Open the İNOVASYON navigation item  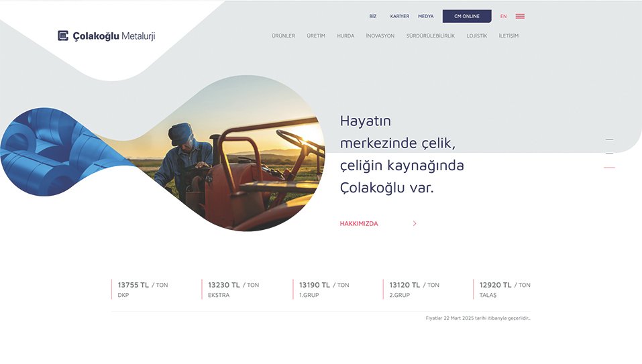(x=380, y=36)
